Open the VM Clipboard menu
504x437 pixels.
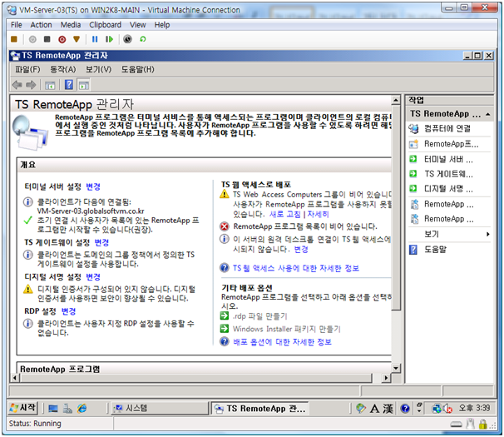[x=106, y=25]
